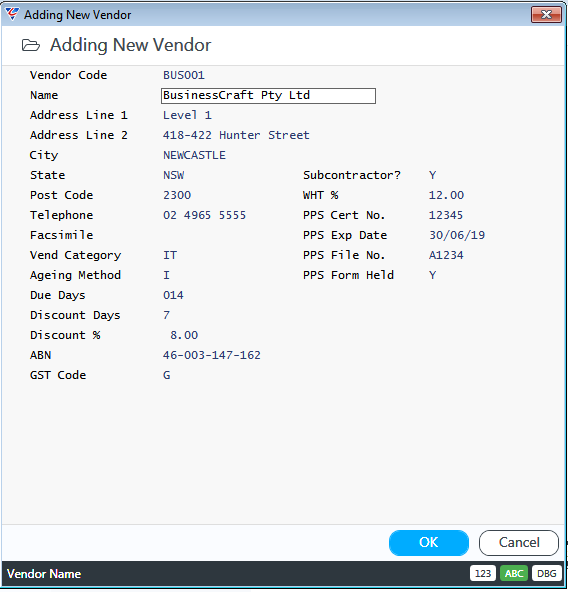Click the Ageing Method value I

pos(166,275)
